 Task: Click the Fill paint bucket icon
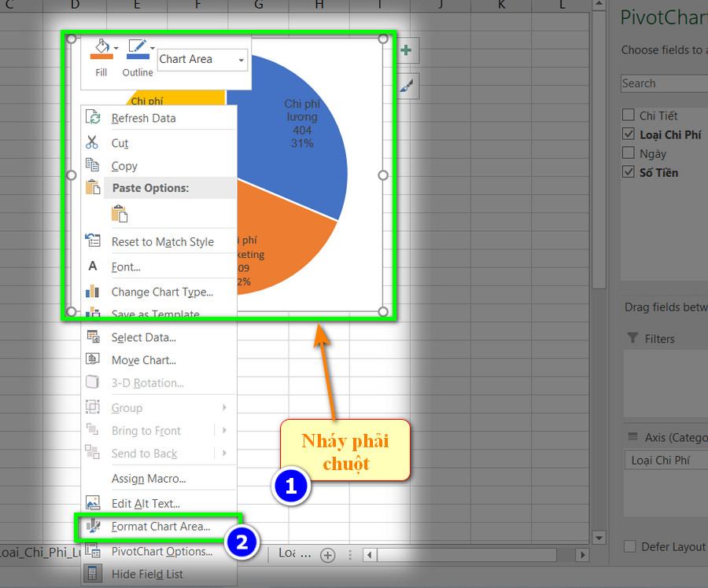tap(101, 49)
